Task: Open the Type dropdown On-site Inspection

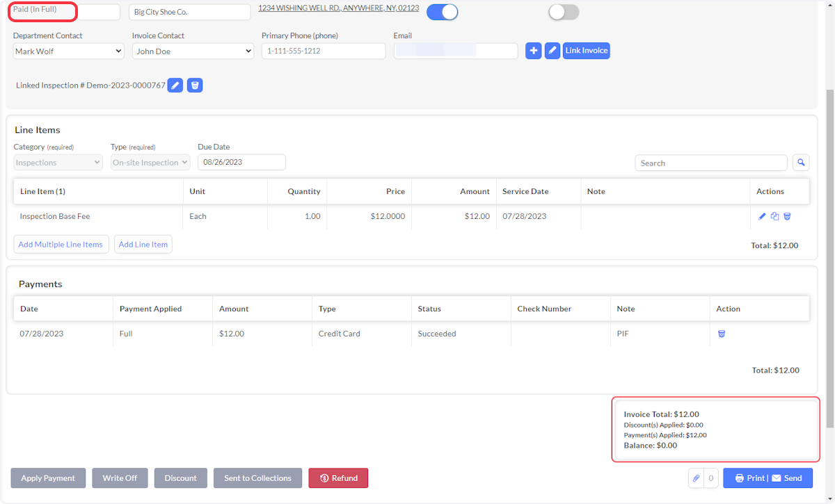Action: tap(150, 163)
